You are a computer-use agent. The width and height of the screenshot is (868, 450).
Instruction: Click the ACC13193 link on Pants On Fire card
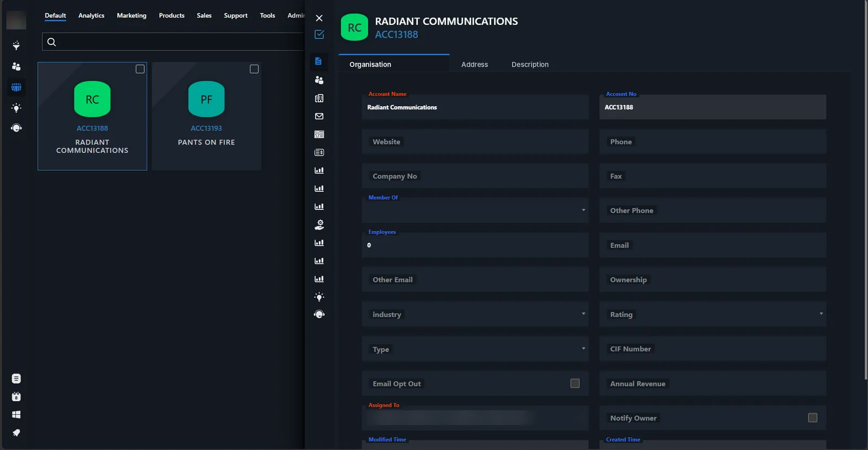(x=206, y=128)
